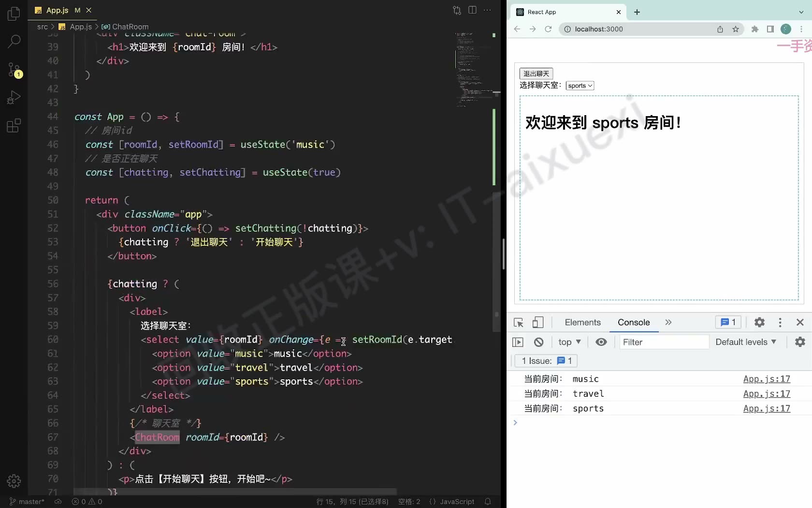Click the Open Changes editor action icon
The image size is (812, 508).
pos(457,10)
